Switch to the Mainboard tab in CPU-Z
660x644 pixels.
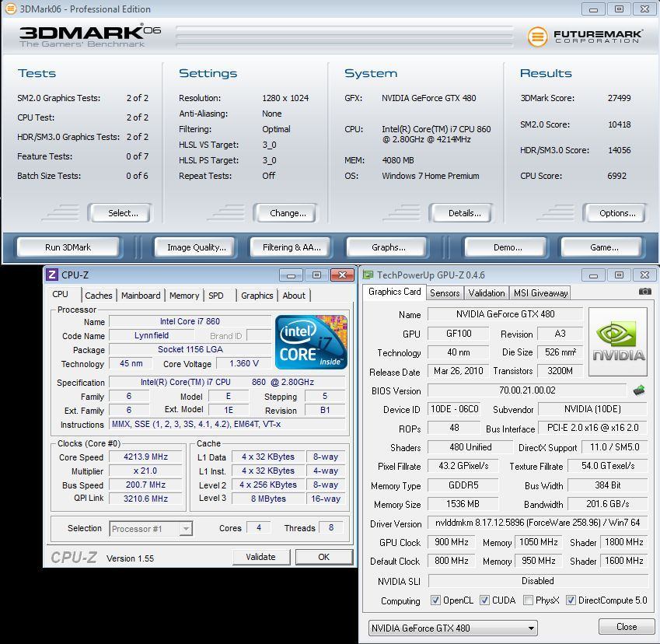click(141, 296)
